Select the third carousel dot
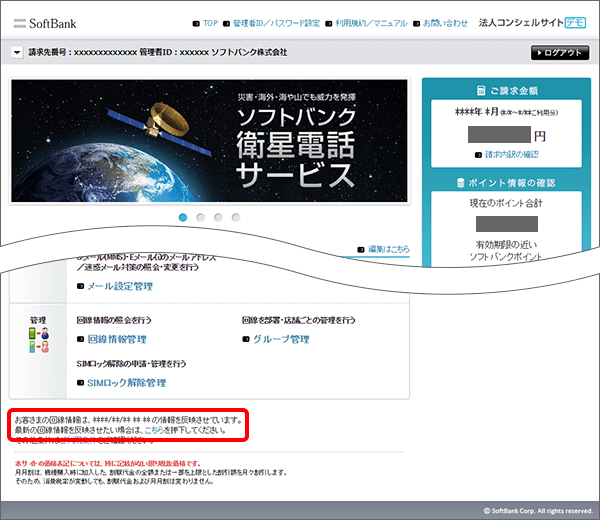600x520 pixels. pyautogui.click(x=218, y=217)
